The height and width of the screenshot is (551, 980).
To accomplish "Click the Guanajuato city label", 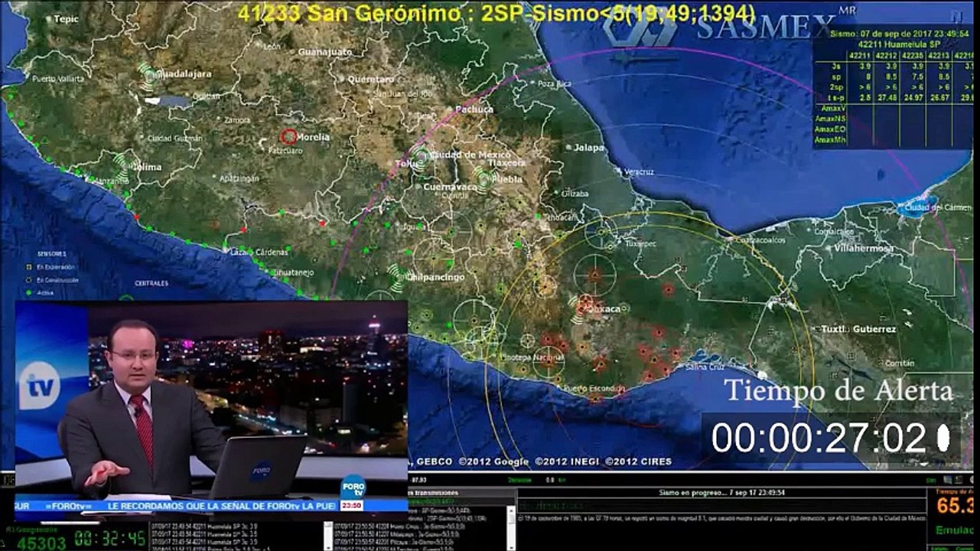I will click(x=325, y=52).
